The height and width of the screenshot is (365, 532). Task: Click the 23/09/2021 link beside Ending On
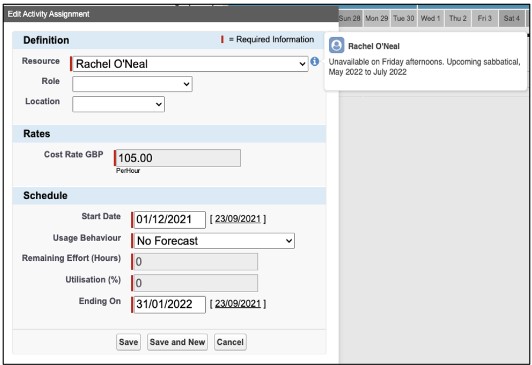click(x=238, y=304)
